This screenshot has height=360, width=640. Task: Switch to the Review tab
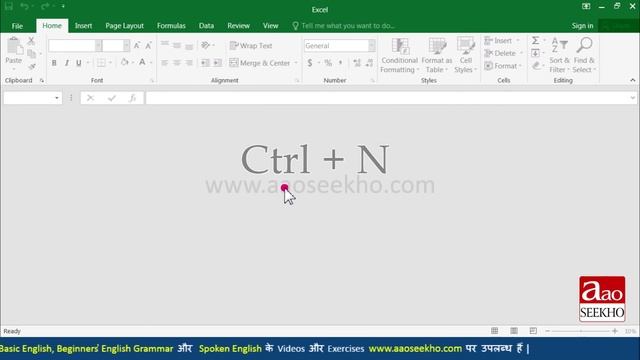click(x=238, y=26)
